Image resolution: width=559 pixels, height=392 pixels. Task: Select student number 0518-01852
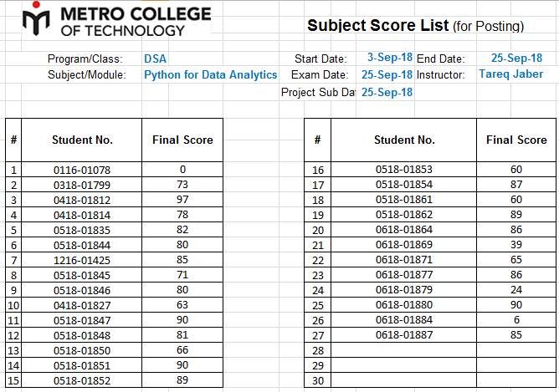(82, 380)
